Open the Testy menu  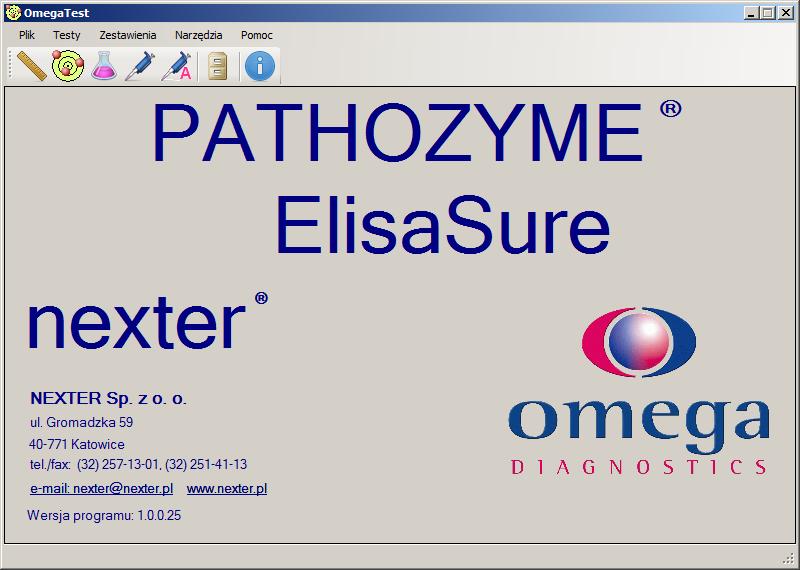(x=67, y=35)
